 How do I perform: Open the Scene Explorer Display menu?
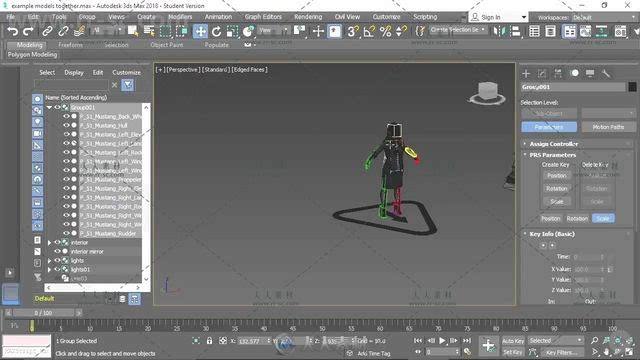coord(74,72)
